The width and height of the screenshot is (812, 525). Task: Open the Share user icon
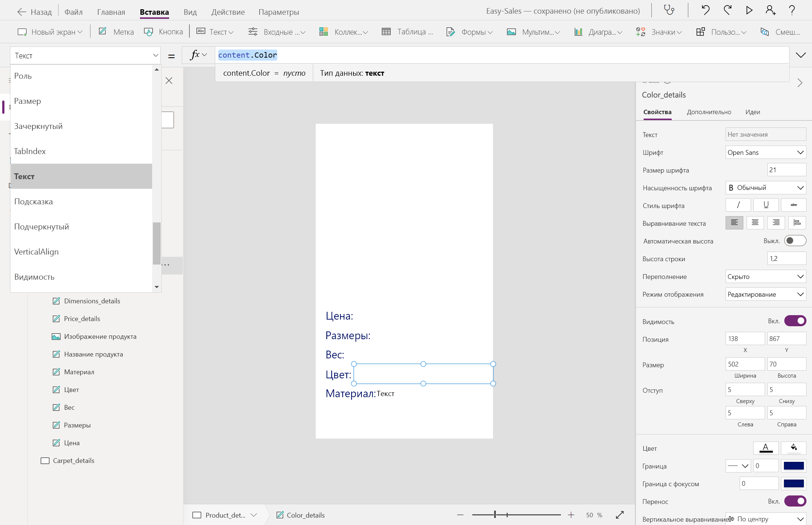tap(770, 10)
